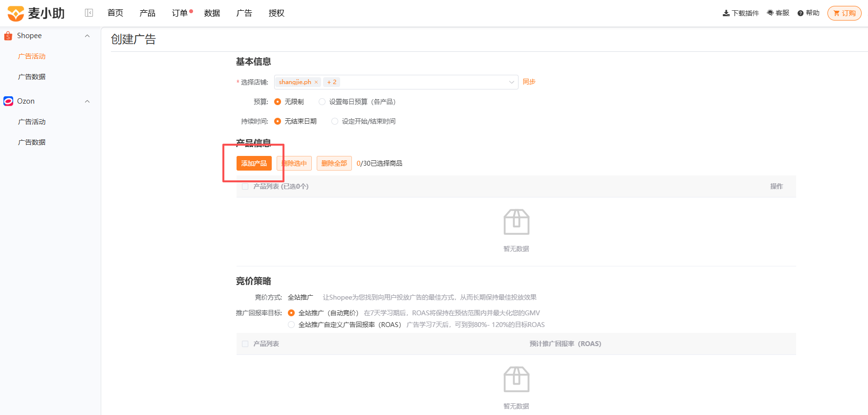
Task: Click the 删除全部 button
Action: tap(334, 163)
